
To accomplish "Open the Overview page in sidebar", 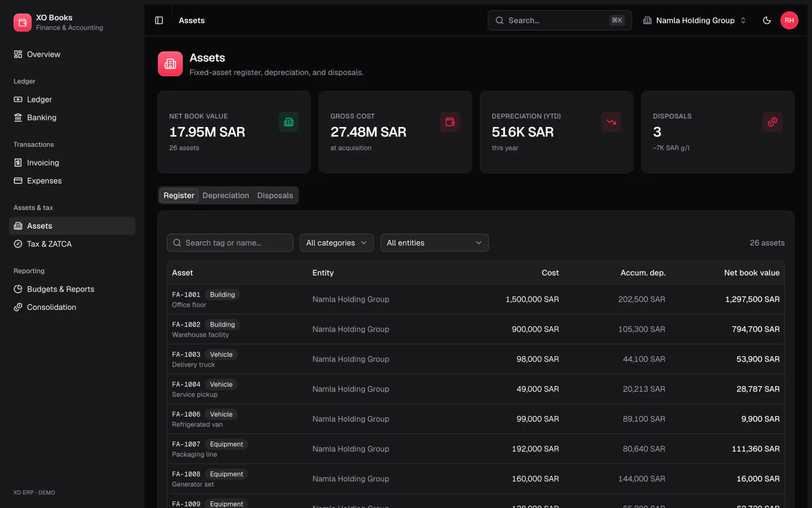I will coord(72,54).
